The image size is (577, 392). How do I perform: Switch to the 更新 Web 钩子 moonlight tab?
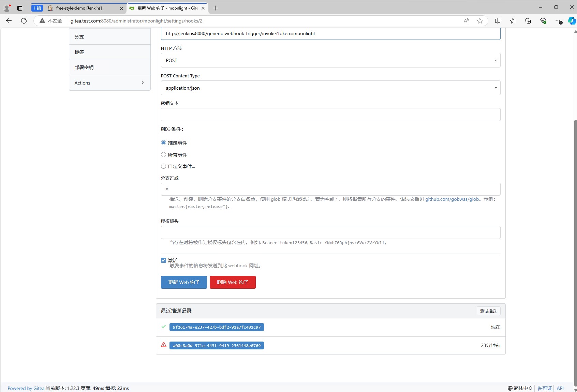tap(167, 8)
